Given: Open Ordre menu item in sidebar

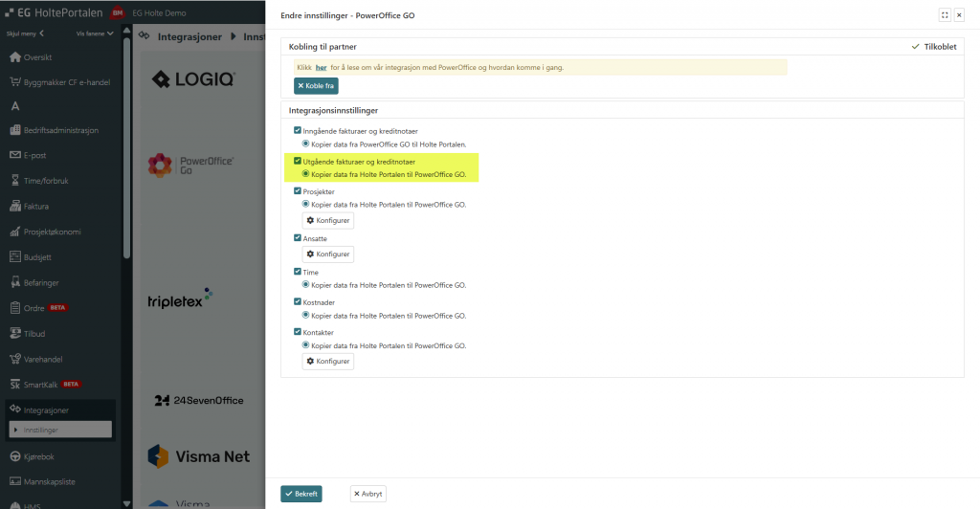Looking at the screenshot, I should pyautogui.click(x=35, y=308).
